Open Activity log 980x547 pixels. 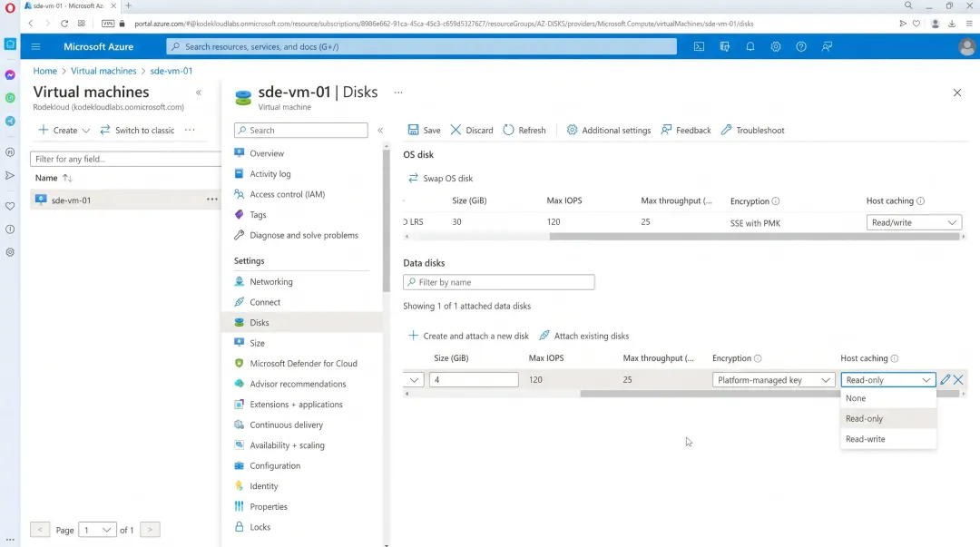270,174
